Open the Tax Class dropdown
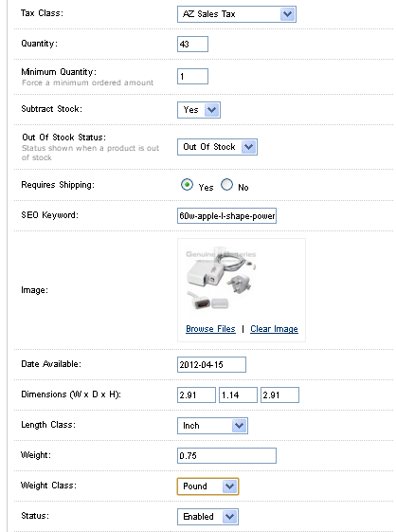Image resolution: width=396 pixels, height=532 pixels. click(x=237, y=14)
